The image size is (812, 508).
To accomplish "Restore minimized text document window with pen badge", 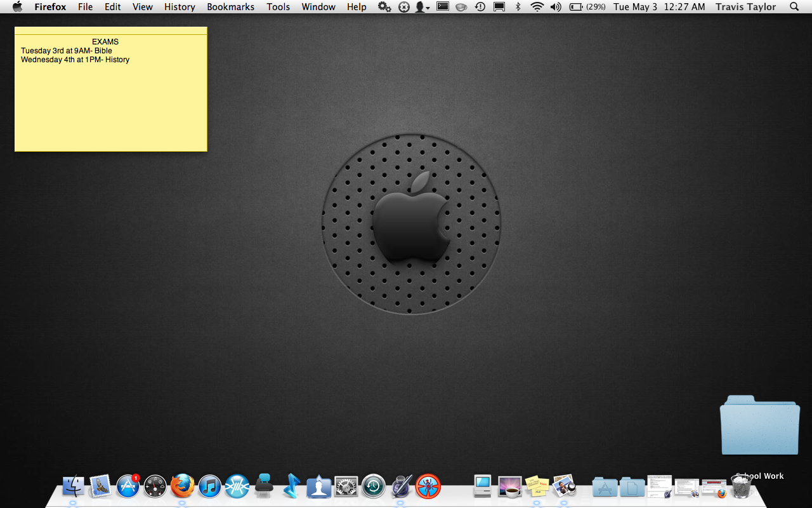I will (660, 486).
